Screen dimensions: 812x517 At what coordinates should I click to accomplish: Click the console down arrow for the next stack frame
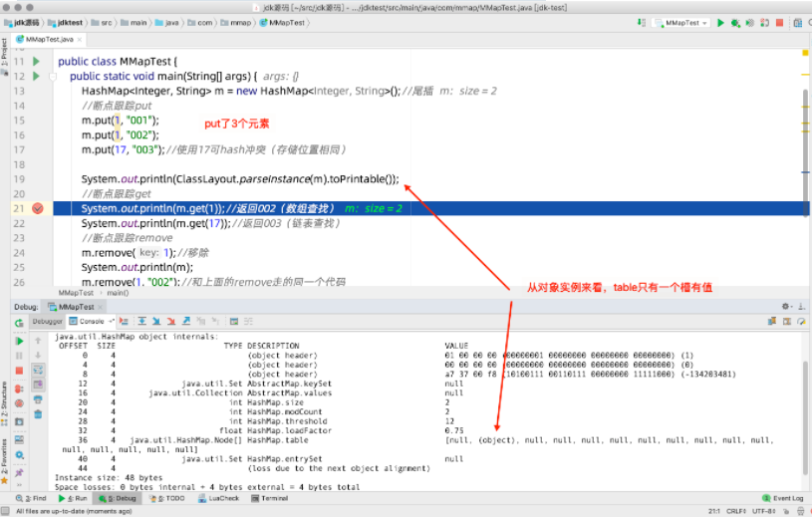[x=38, y=355]
